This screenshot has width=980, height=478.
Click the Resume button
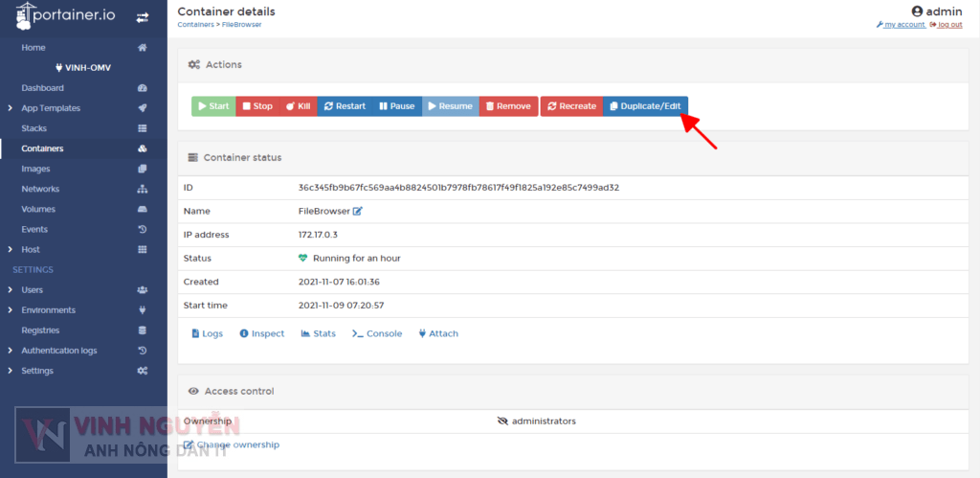coord(451,106)
